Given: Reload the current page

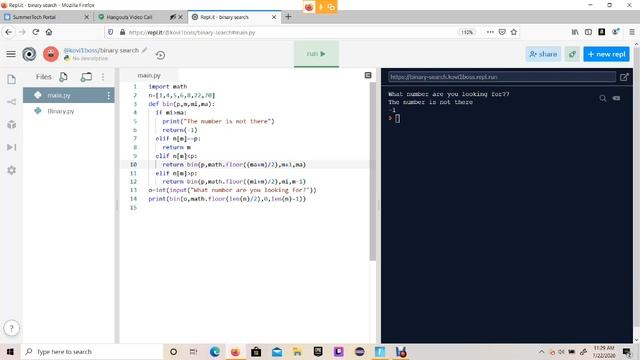Looking at the screenshot, I should coord(36,32).
